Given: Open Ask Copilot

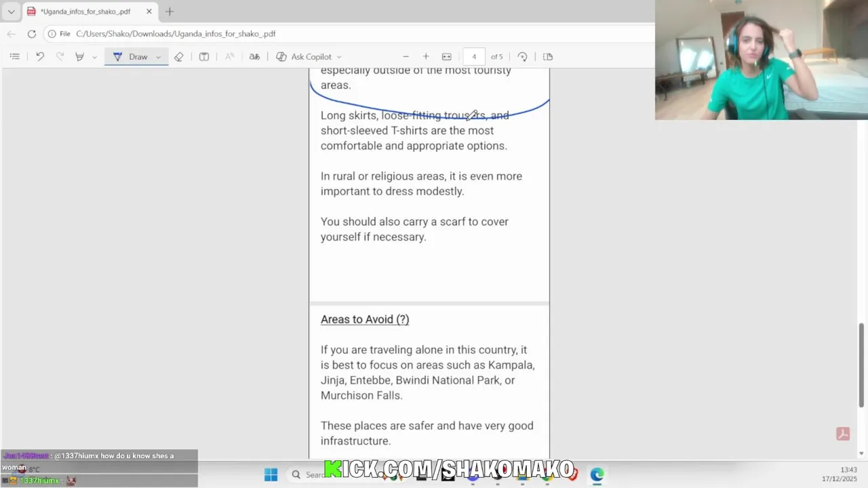Looking at the screenshot, I should coord(304,57).
